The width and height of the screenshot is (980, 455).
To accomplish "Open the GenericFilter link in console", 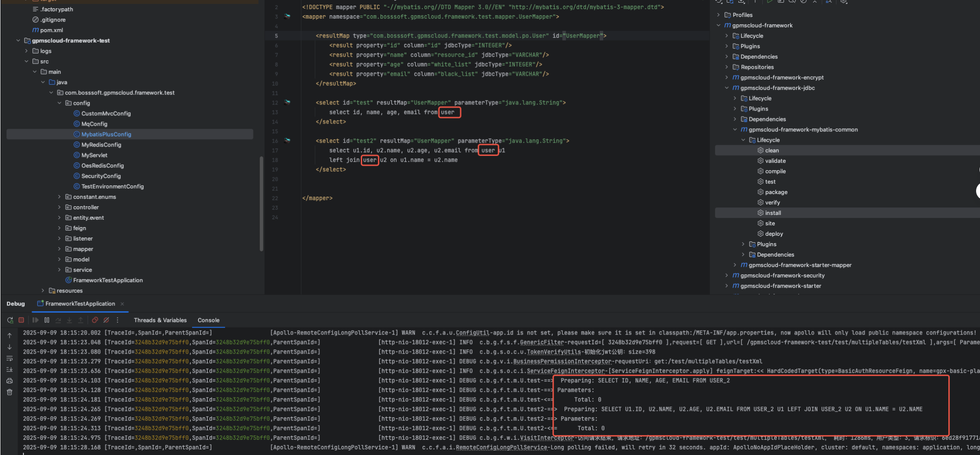I will 541,342.
